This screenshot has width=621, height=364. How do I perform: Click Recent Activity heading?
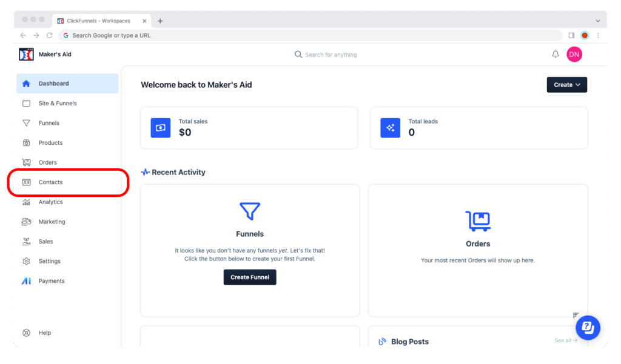(178, 172)
